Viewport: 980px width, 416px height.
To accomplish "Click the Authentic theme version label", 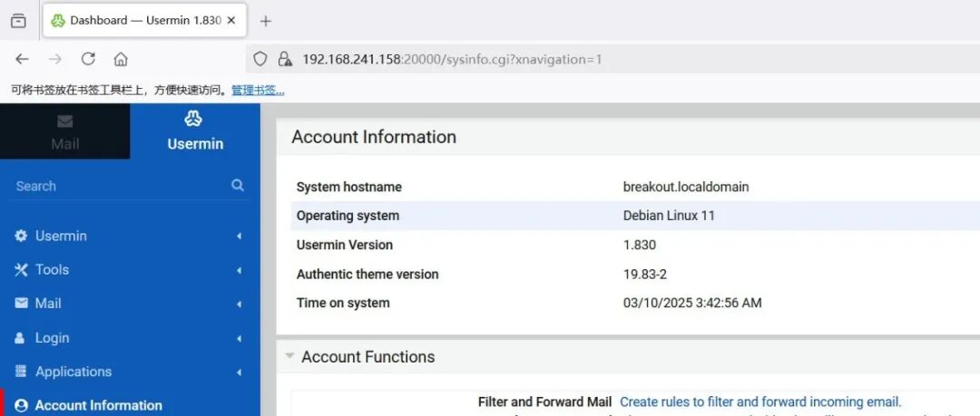I will 367,274.
